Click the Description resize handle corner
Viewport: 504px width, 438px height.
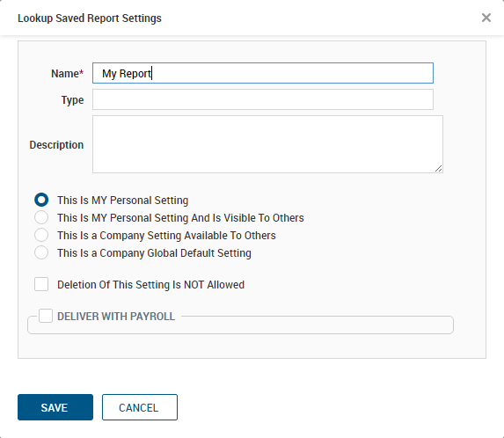click(x=438, y=168)
